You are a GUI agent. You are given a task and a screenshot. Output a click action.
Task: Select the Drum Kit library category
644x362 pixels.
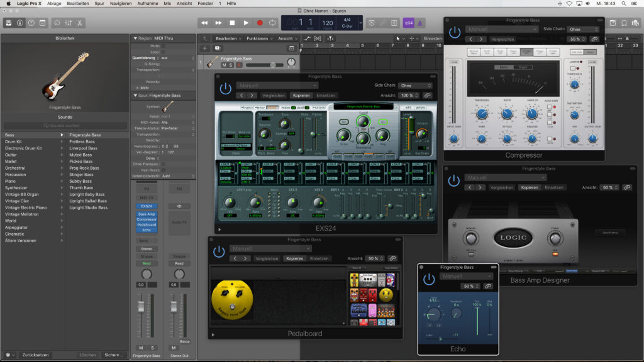[x=13, y=141]
